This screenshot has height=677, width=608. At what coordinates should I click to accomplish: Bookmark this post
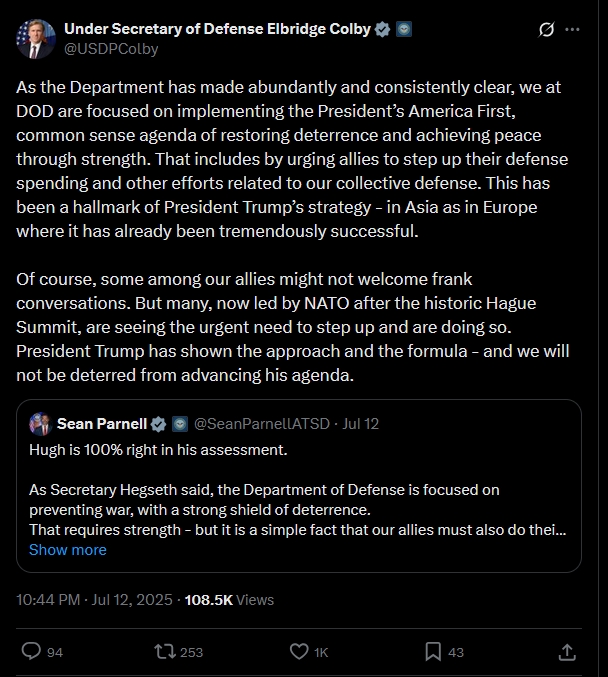(x=433, y=651)
